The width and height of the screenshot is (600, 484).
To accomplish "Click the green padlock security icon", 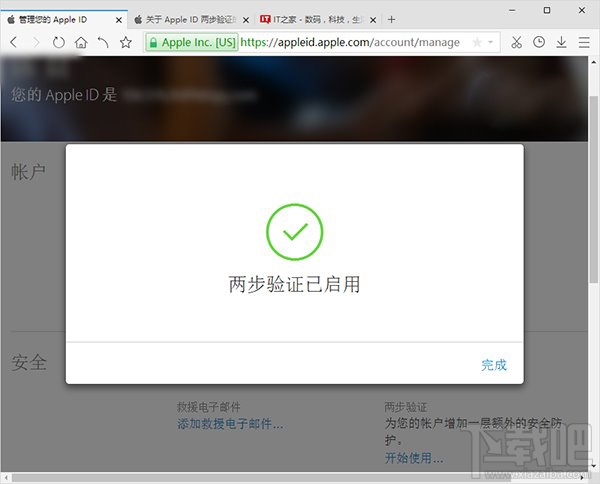I will click(153, 42).
